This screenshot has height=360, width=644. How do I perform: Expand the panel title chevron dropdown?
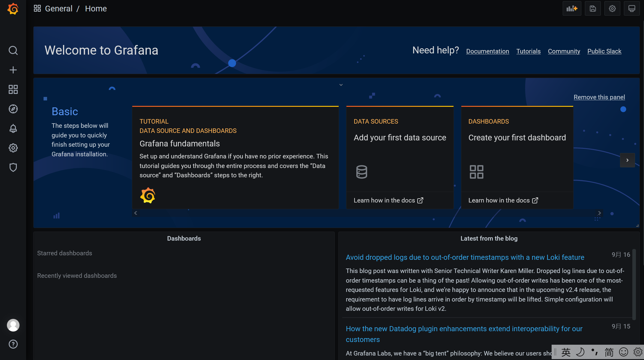[341, 85]
